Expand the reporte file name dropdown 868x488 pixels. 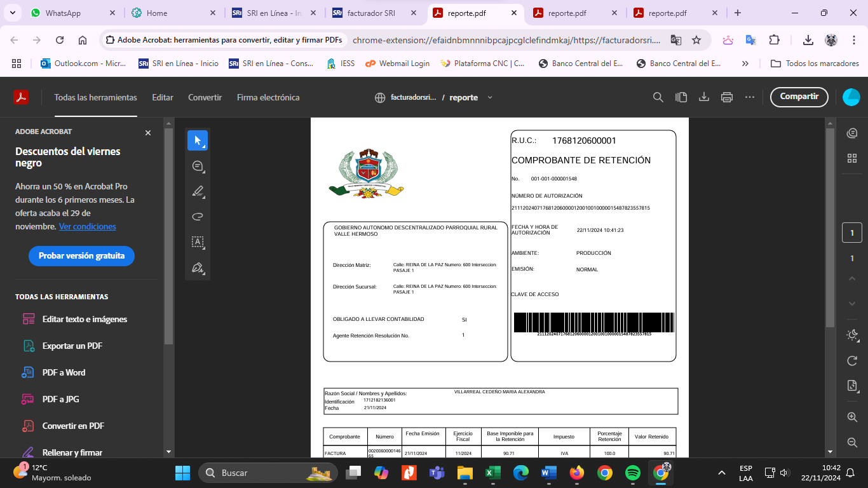(x=490, y=98)
